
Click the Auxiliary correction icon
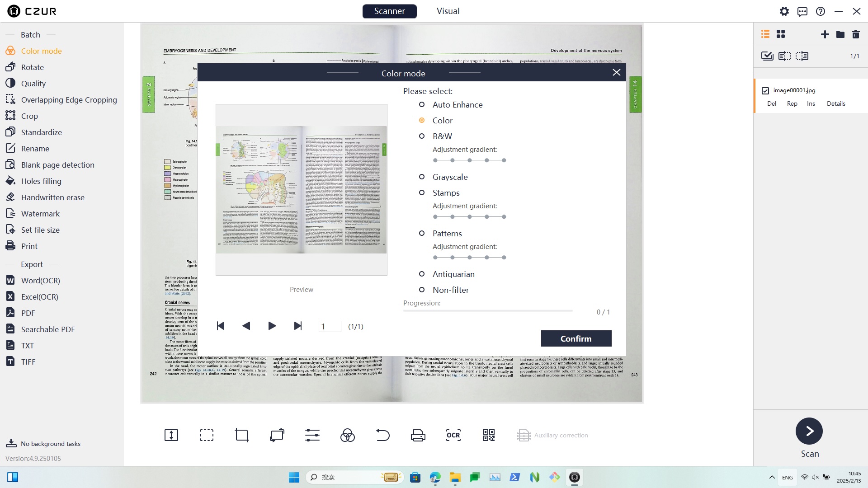coord(524,435)
